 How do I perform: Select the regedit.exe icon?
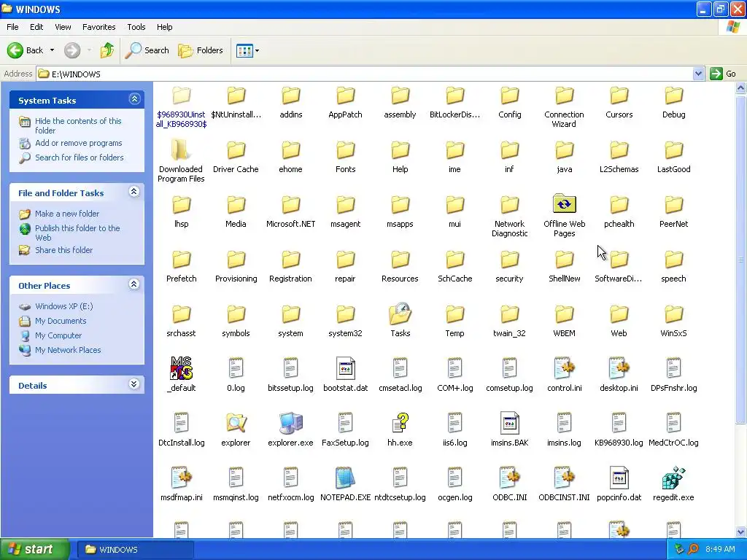pos(673,478)
